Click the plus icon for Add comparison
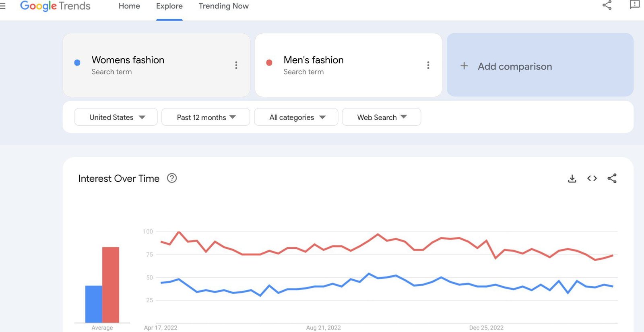The width and height of the screenshot is (644, 332). tap(464, 66)
